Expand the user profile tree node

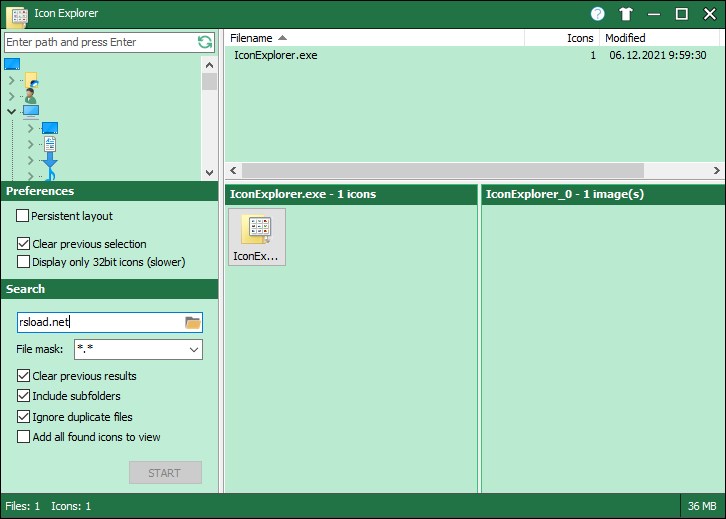tap(12, 96)
